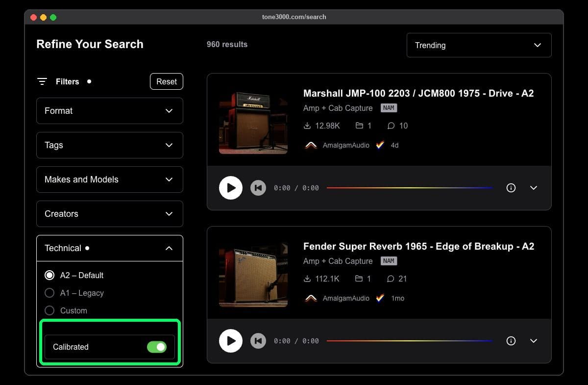Select the A2 – Default radio option
The height and width of the screenshot is (385, 588).
49,275
